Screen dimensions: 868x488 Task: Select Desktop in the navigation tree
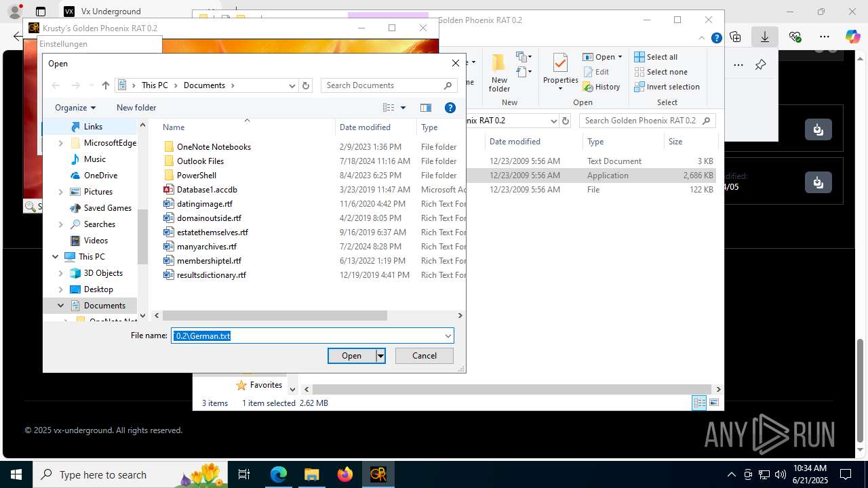click(98, 289)
